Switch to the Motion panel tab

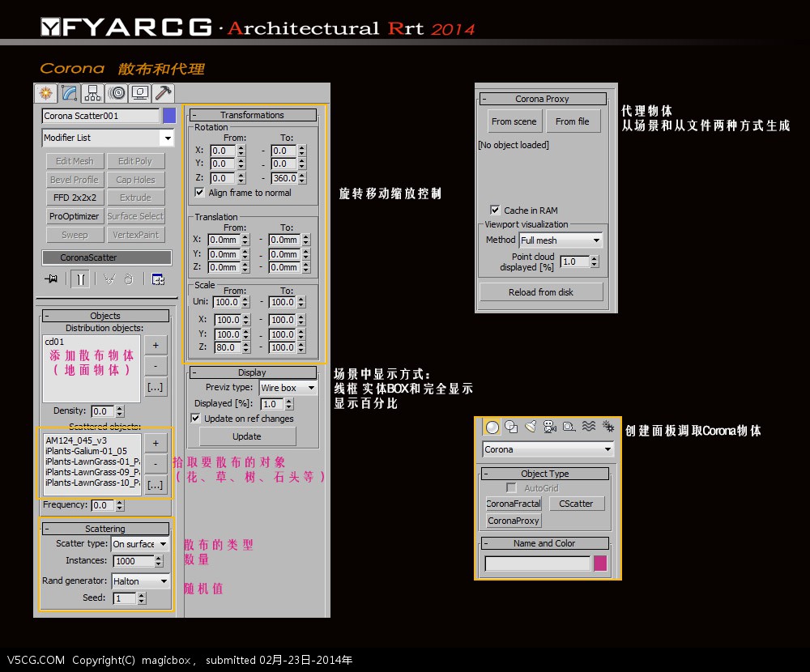point(117,93)
